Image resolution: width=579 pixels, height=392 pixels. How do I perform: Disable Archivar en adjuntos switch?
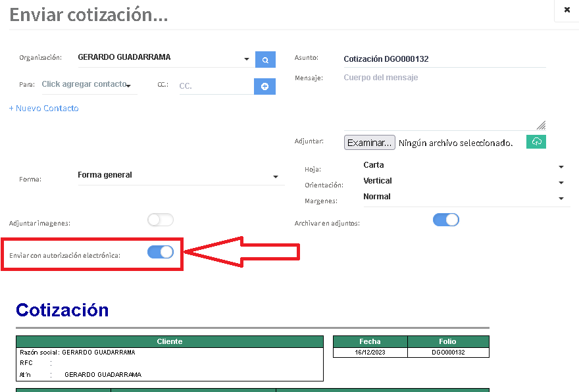click(445, 220)
